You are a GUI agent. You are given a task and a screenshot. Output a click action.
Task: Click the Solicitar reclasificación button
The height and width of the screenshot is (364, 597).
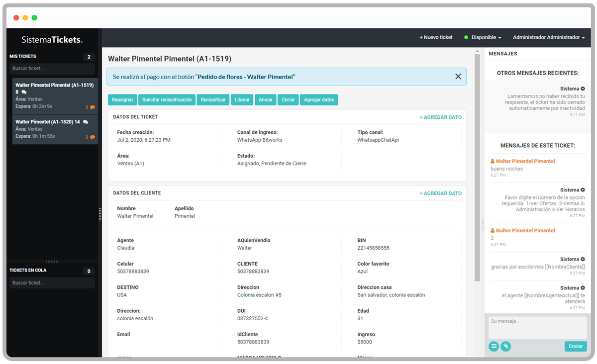tap(167, 100)
